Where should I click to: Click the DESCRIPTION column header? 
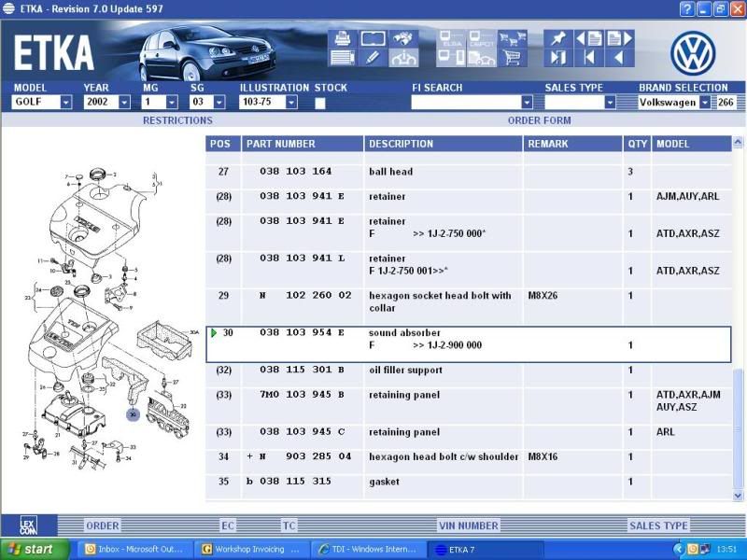click(x=443, y=144)
